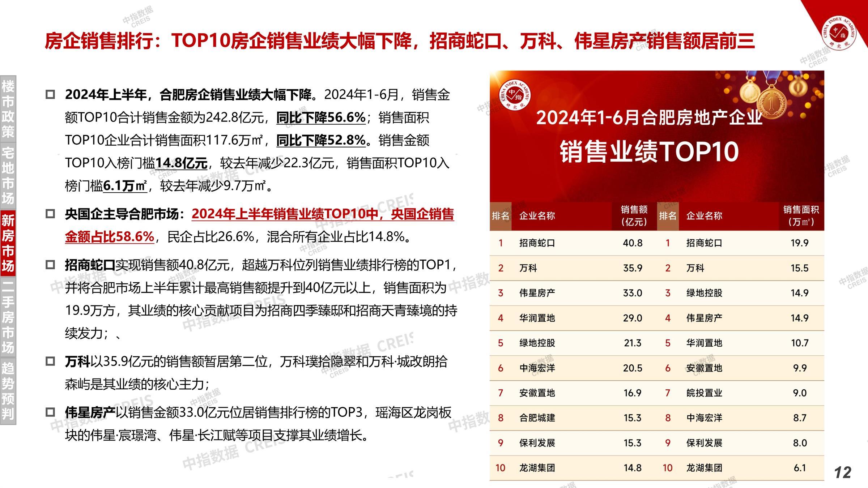Click square bullet before 伟星房产 paragraph
This screenshot has height=488, width=868.
(x=50, y=412)
